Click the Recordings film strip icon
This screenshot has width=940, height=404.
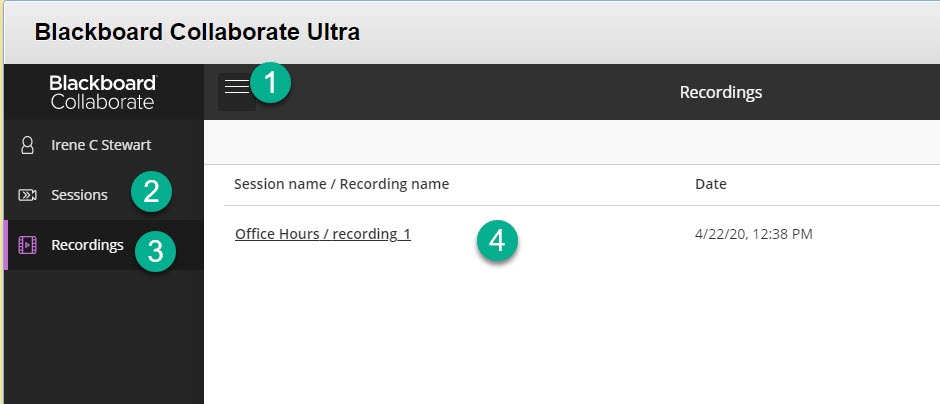[x=28, y=245]
